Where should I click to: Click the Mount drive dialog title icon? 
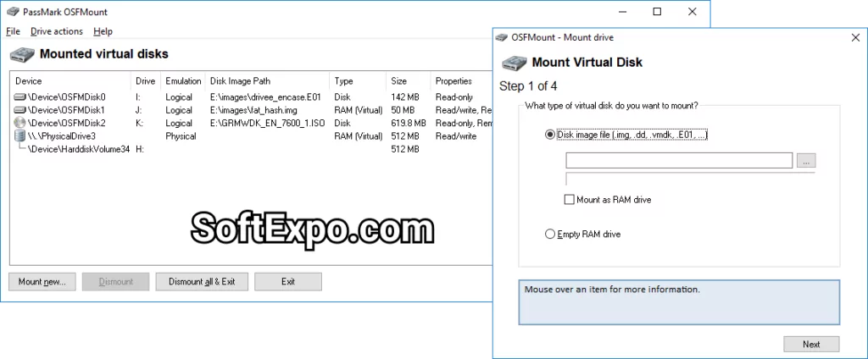pos(502,37)
